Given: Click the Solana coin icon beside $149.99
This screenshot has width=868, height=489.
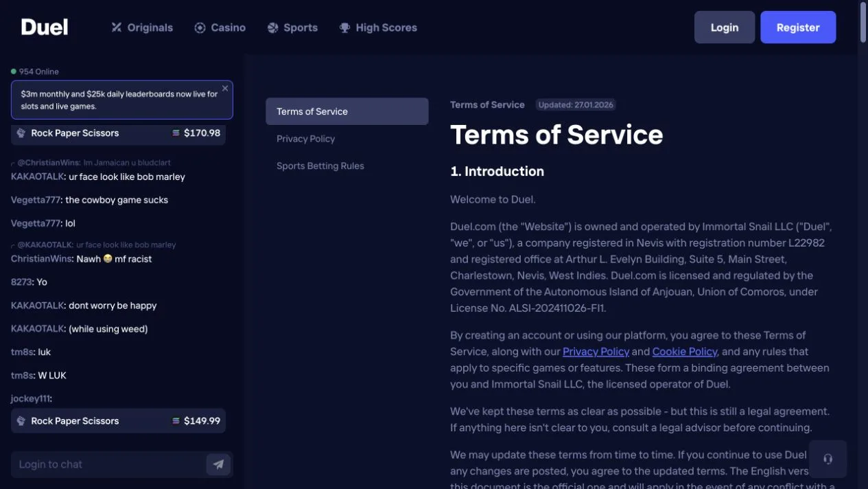Looking at the screenshot, I should click(176, 421).
